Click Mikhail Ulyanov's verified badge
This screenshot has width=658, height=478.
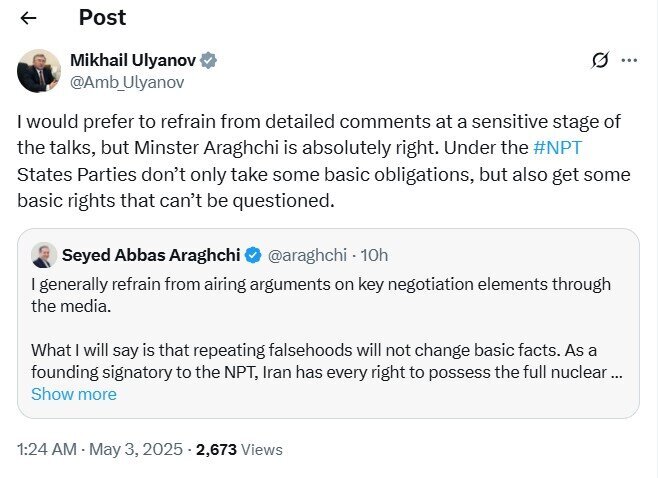point(208,61)
